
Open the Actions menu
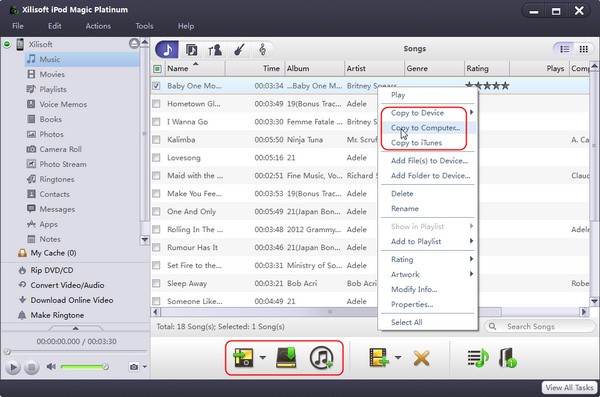tap(98, 26)
